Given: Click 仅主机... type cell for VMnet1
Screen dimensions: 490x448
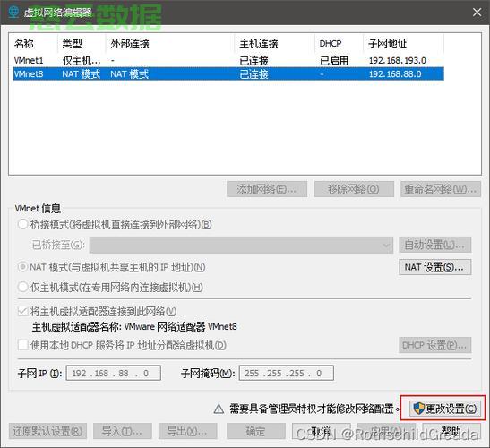Looking at the screenshot, I should [82, 60].
